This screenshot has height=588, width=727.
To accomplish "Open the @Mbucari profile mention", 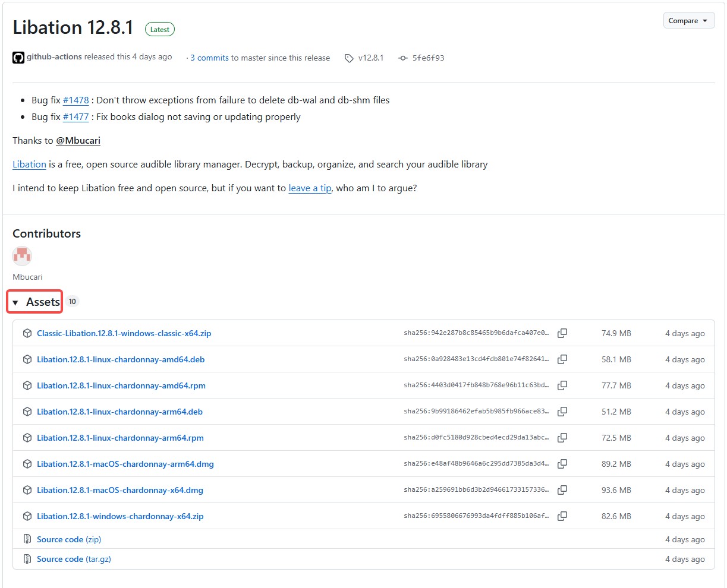I will [x=78, y=141].
